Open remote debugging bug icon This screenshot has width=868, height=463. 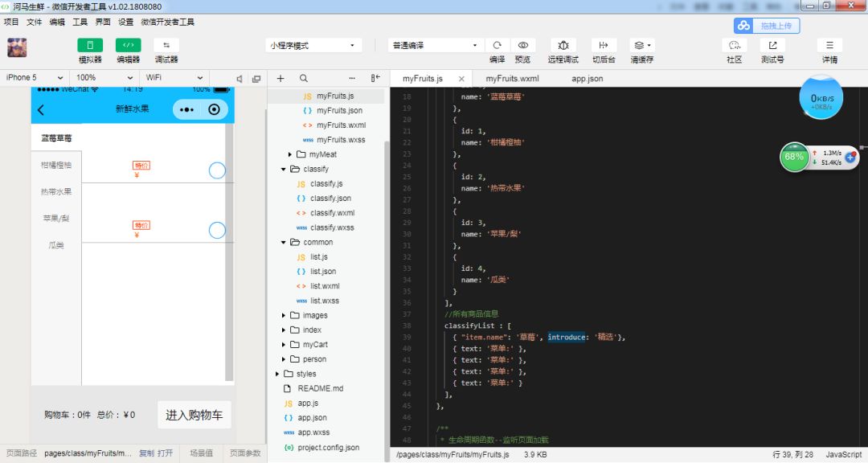tap(563, 45)
